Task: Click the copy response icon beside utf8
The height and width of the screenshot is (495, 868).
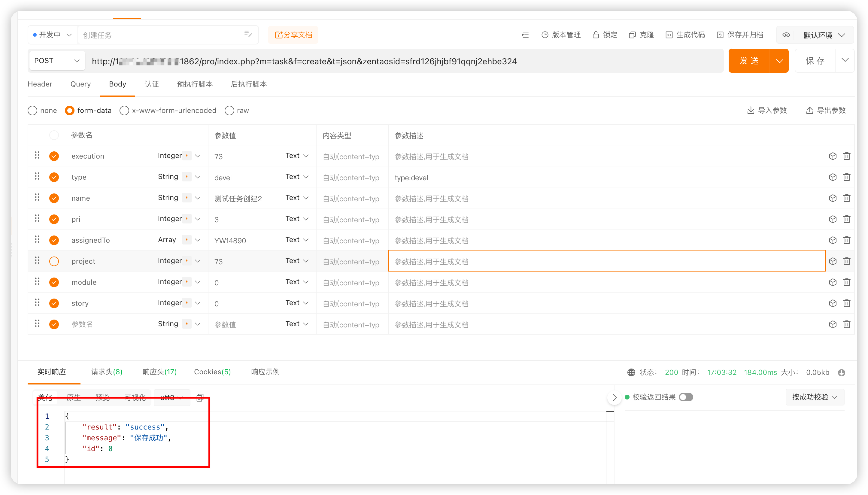Action: [200, 397]
